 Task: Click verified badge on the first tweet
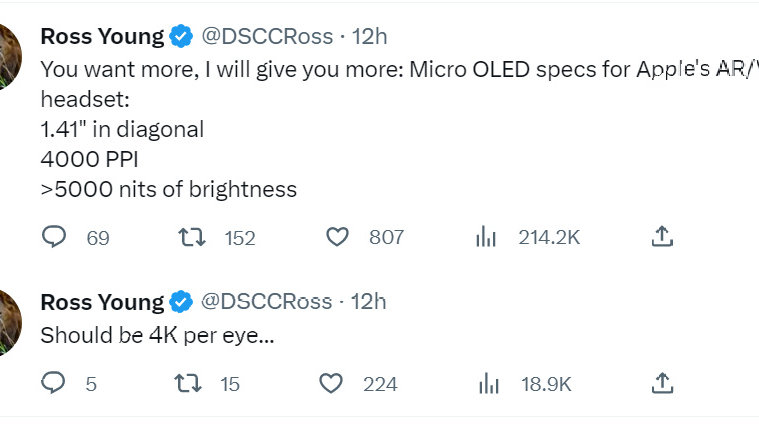(x=181, y=37)
